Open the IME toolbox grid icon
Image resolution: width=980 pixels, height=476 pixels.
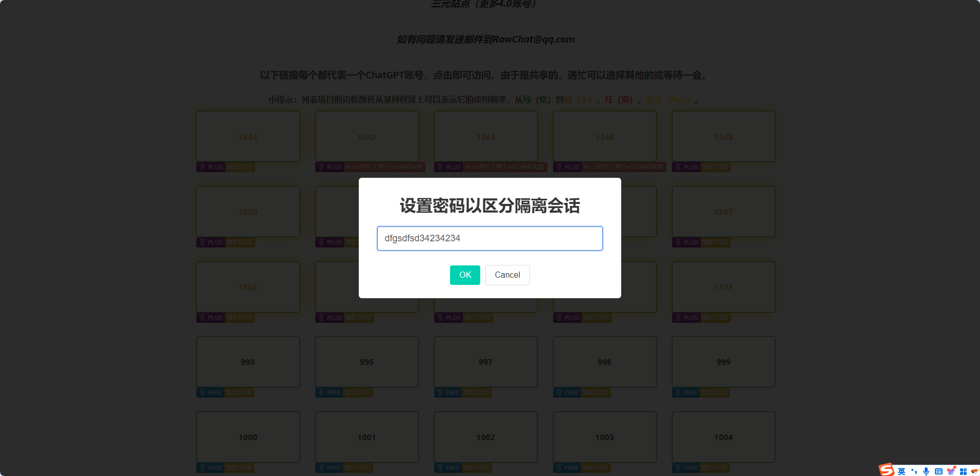tap(963, 471)
